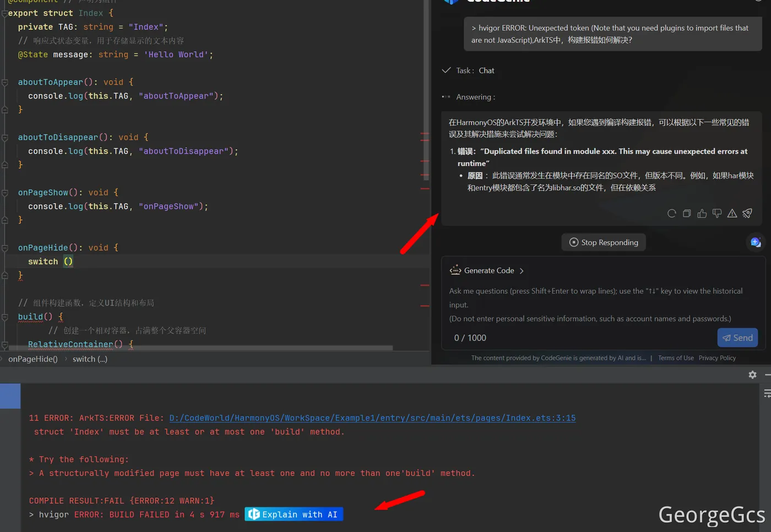
Task: Fold the RelativeContainer block marker
Action: (5, 345)
